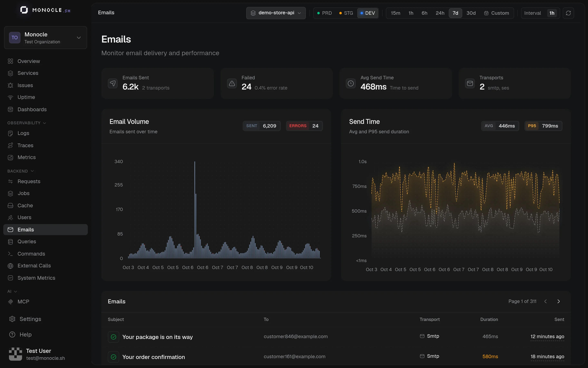Click the Test User avatar

(x=16, y=354)
